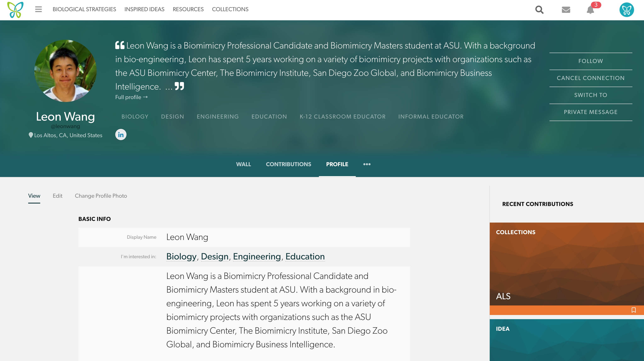This screenshot has width=644, height=361.
Task: Click Informal Educator tag
Action: pyautogui.click(x=431, y=117)
